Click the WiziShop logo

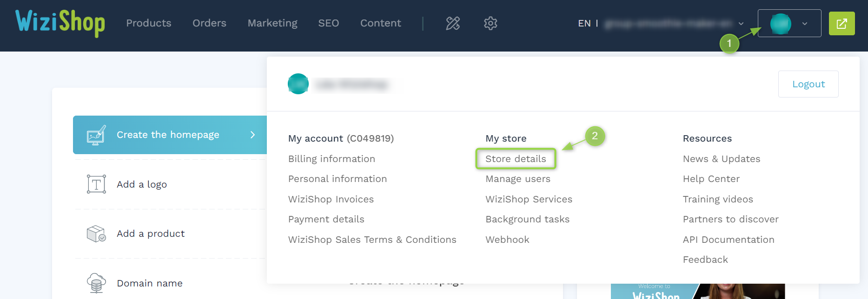coord(60,23)
